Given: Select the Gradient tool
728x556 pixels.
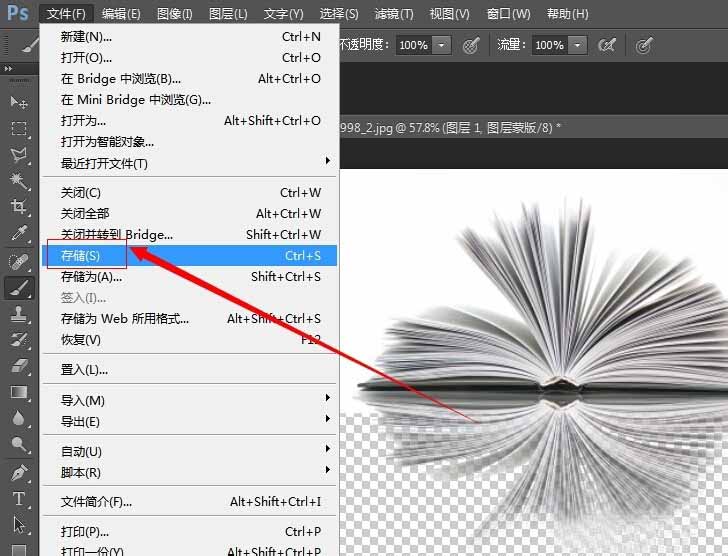Looking at the screenshot, I should (x=19, y=393).
